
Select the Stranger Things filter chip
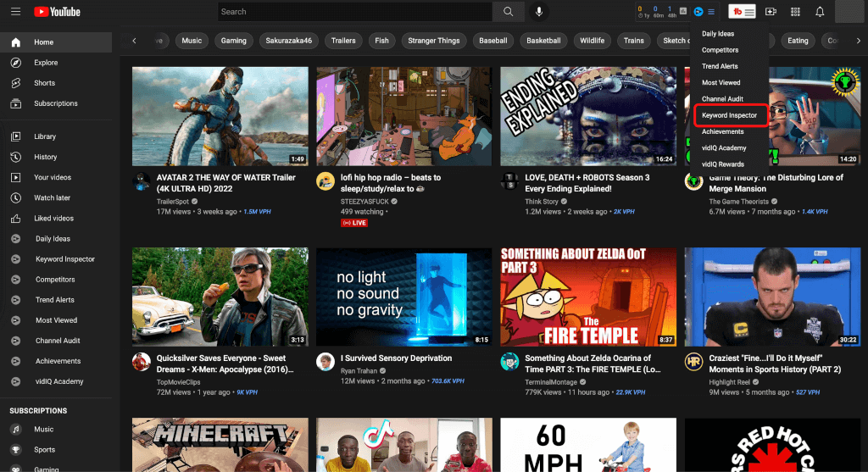click(433, 41)
